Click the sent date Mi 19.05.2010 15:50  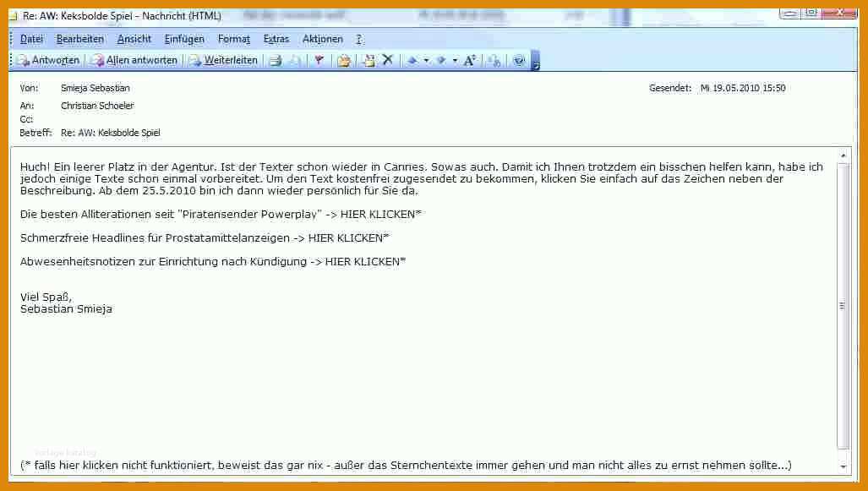pos(743,88)
